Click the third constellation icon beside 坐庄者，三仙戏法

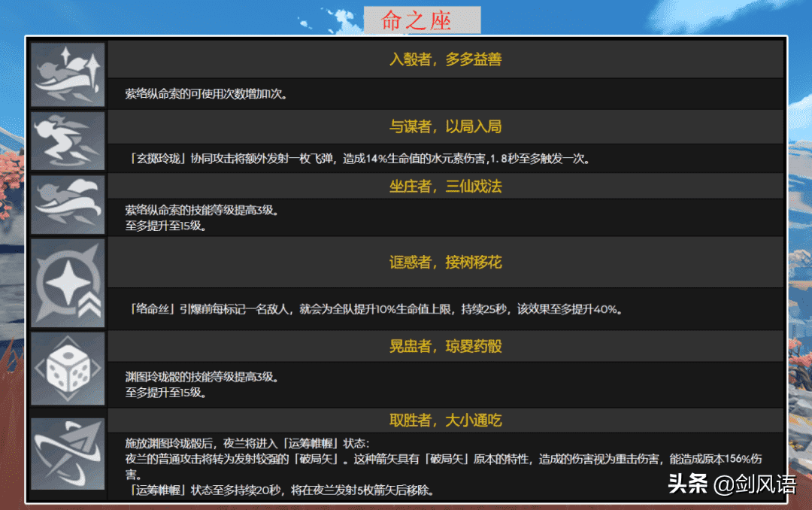click(x=68, y=204)
